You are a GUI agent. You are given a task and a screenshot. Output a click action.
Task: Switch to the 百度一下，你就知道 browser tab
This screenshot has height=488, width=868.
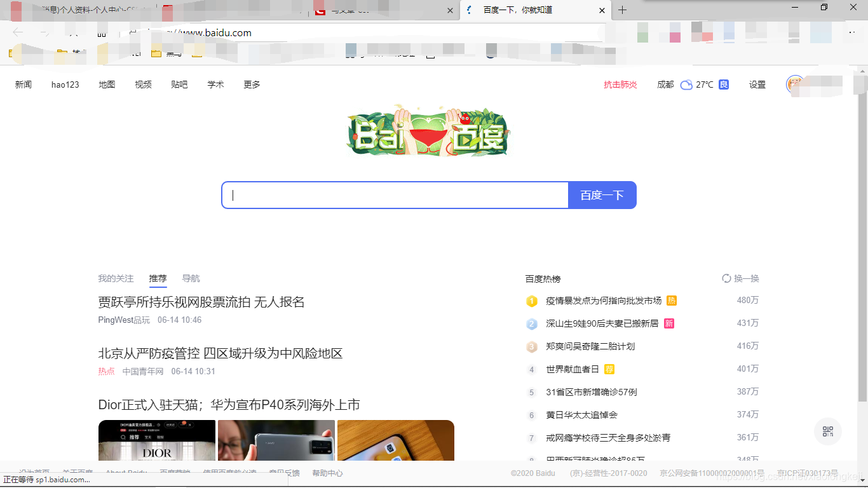coord(535,10)
